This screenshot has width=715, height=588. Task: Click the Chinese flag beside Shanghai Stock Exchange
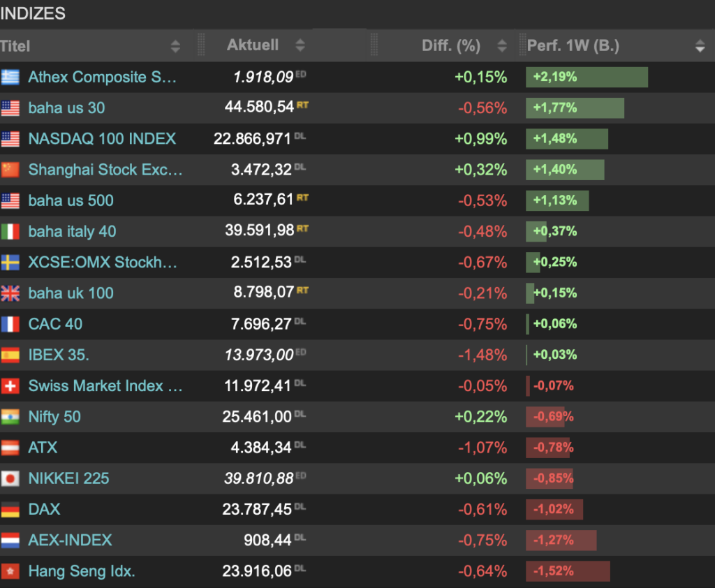pos(10,170)
